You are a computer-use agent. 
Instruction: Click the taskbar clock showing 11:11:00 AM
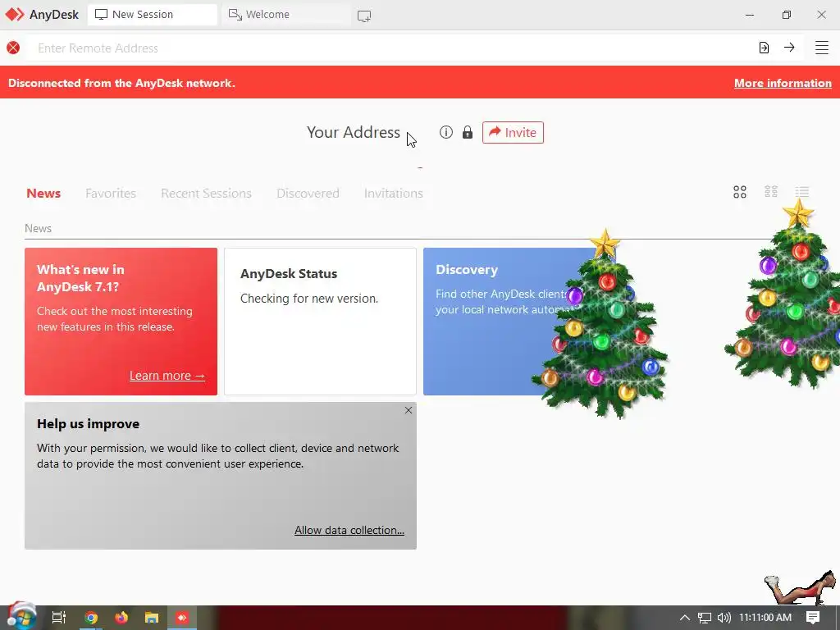click(765, 618)
